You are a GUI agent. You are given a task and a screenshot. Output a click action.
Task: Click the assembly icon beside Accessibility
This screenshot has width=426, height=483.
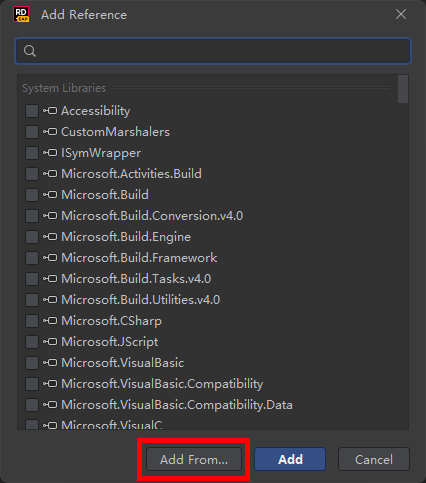pos(50,111)
